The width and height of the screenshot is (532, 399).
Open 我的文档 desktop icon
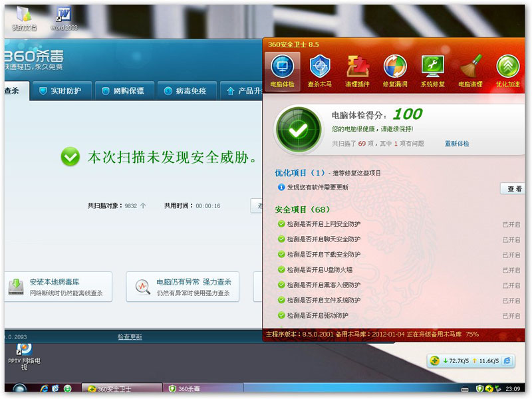[x=24, y=19]
